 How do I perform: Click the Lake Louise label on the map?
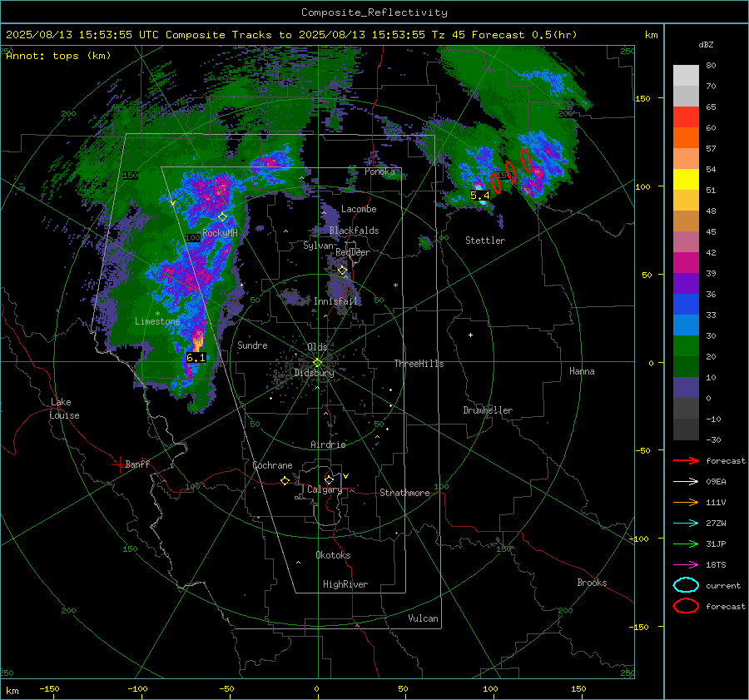(x=64, y=409)
